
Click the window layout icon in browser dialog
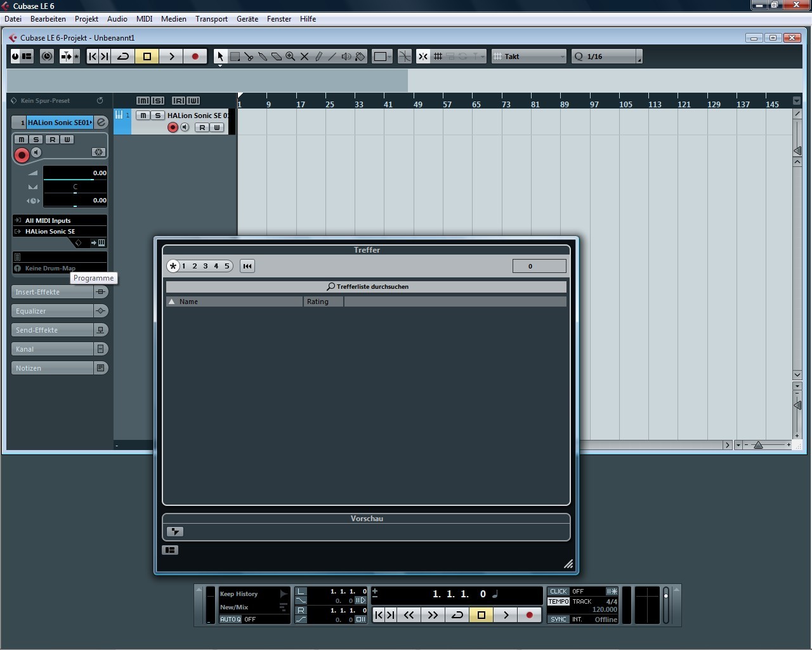click(170, 550)
